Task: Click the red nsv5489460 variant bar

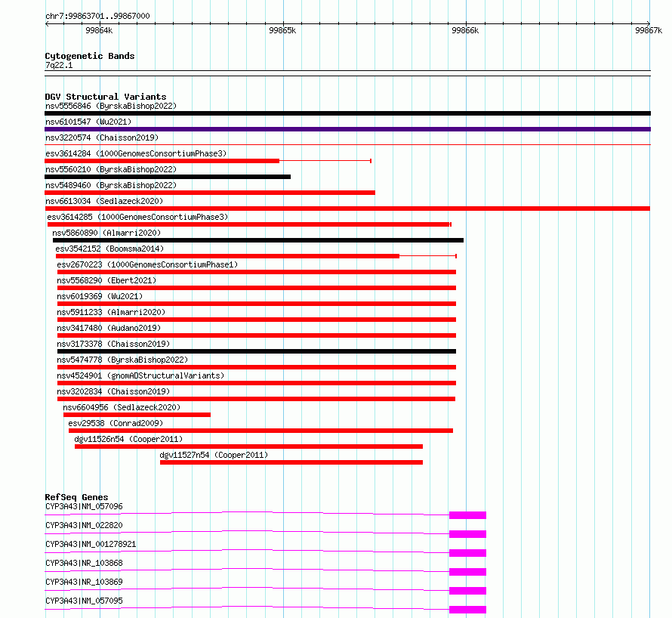Action: [x=210, y=193]
